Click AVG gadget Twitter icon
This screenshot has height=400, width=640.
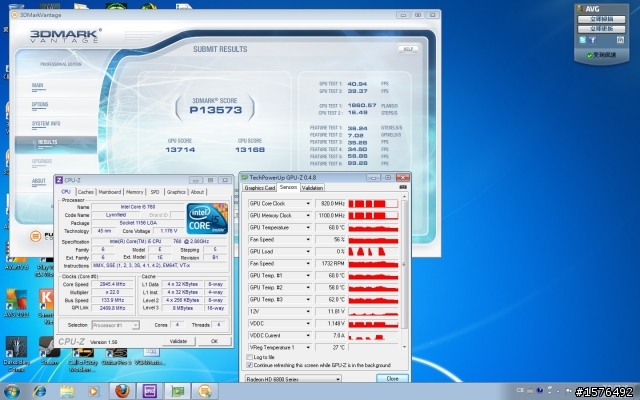click(582, 40)
